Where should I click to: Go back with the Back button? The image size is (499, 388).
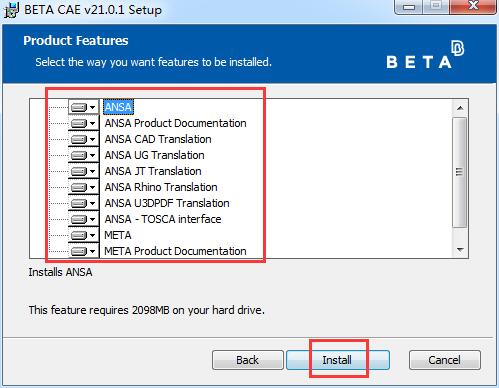click(x=248, y=360)
